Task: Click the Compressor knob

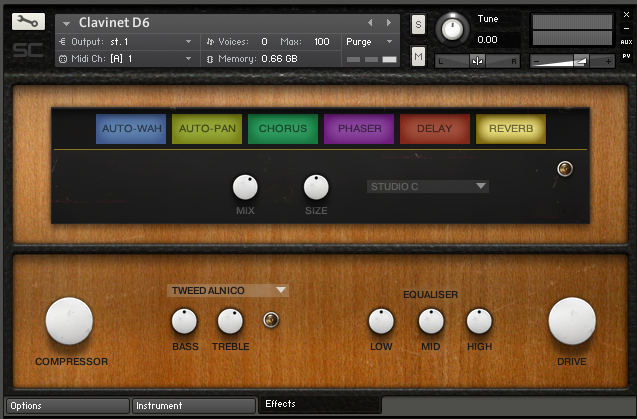Action: point(69,321)
